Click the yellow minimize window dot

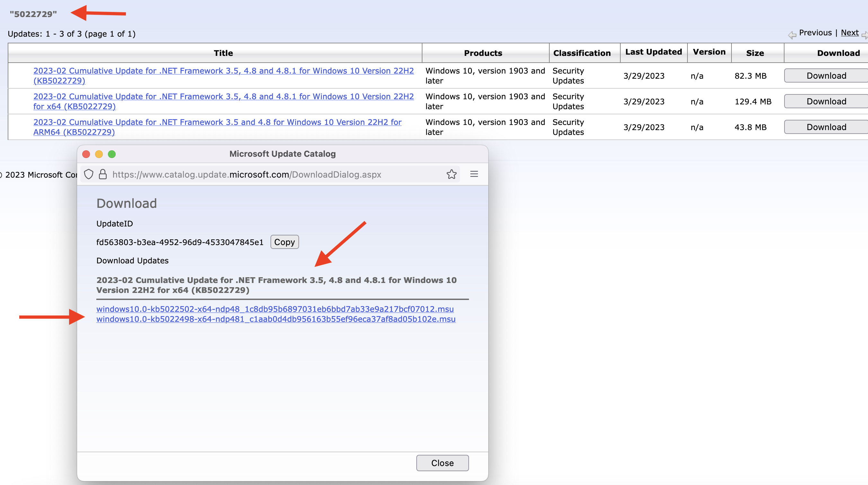[x=99, y=154]
